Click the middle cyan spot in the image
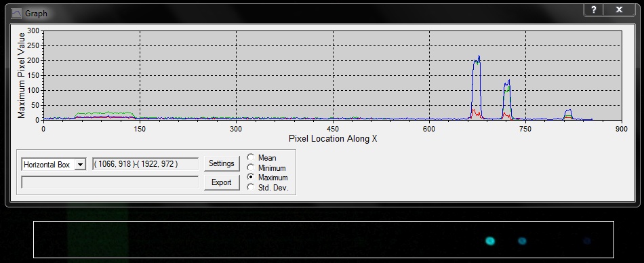Viewport: 644px width, 263px height. [521, 241]
